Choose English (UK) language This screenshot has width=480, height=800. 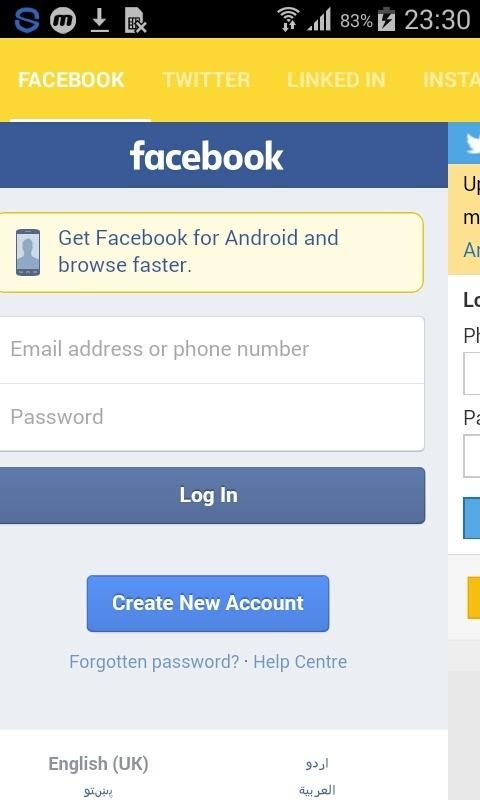[x=98, y=764]
